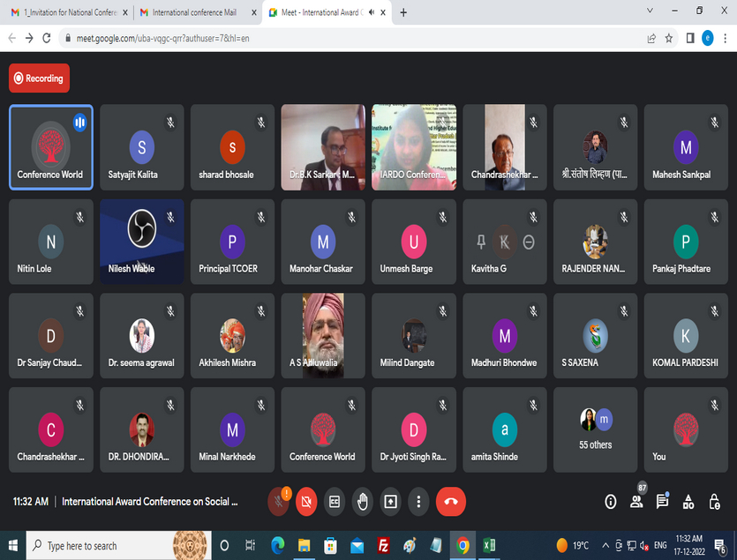Open Microsoft Store taskbar icon
Screen dimensions: 737x560
tap(330, 545)
